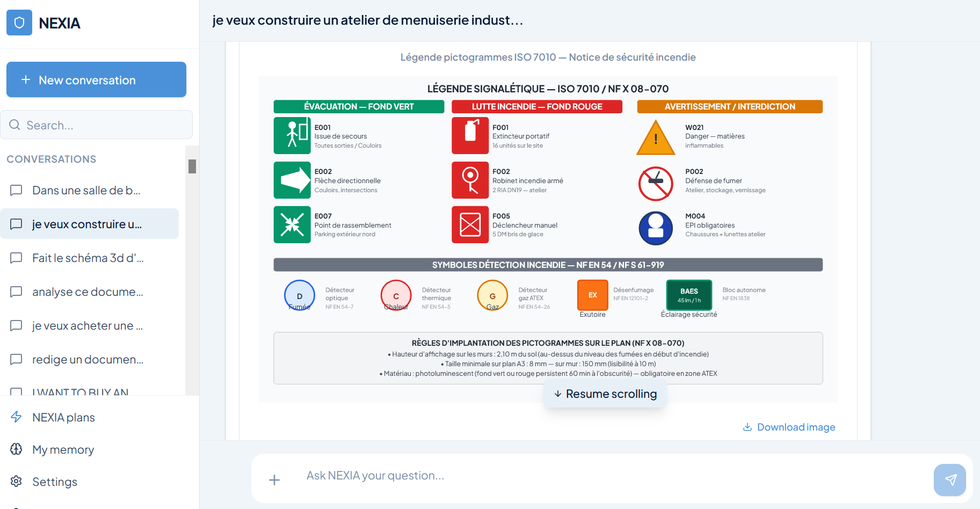Select conversation 'je veux construire u...'

click(x=89, y=224)
